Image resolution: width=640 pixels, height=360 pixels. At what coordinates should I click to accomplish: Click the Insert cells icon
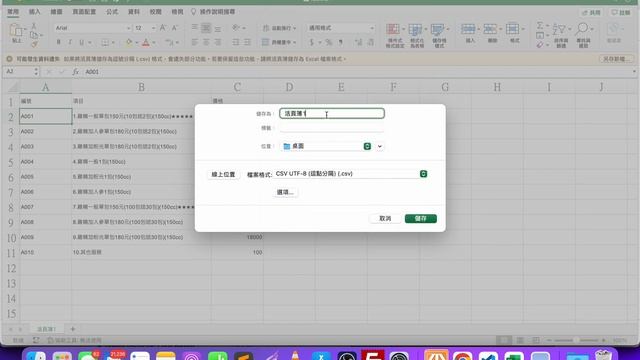[x=468, y=29]
